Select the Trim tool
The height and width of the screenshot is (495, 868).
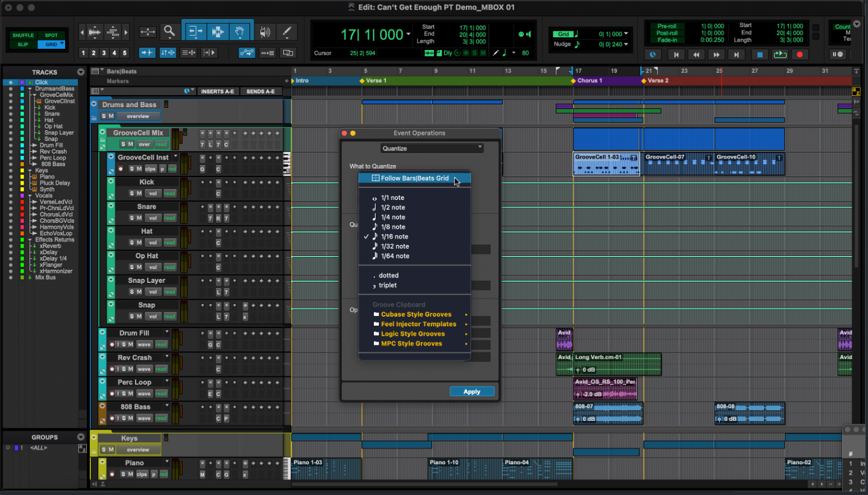click(195, 31)
